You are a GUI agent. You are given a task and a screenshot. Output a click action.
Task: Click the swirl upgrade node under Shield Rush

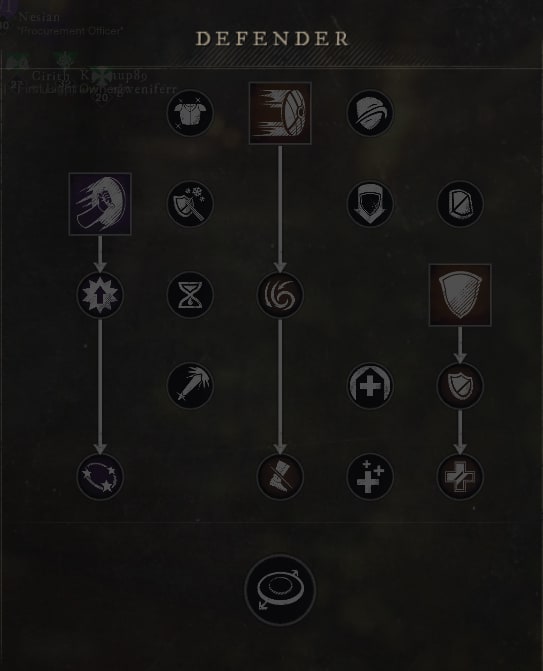coord(280,295)
